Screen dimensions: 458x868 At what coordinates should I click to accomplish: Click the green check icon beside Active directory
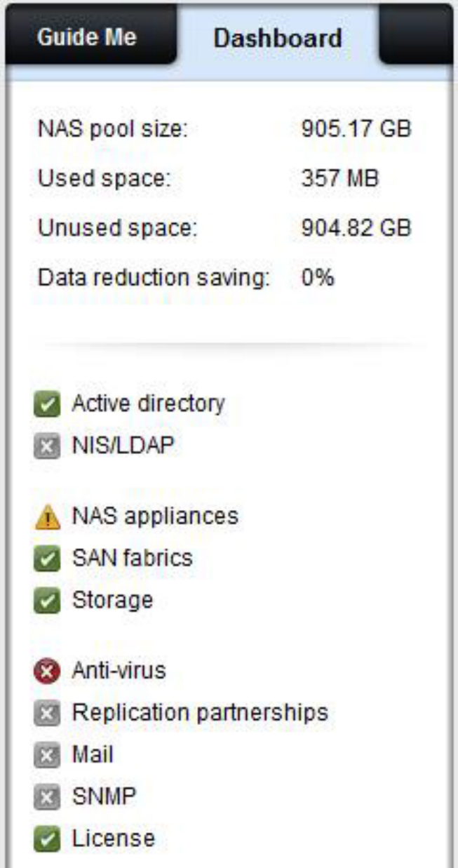pos(46,406)
